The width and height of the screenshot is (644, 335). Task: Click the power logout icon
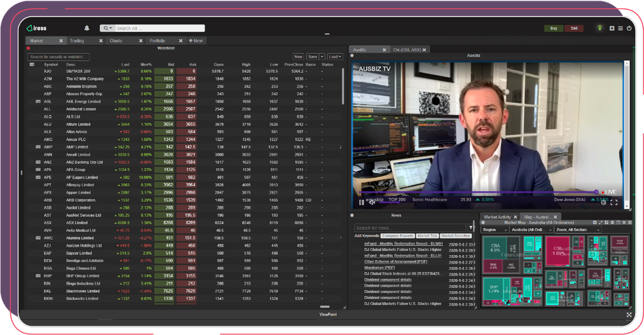point(629,28)
